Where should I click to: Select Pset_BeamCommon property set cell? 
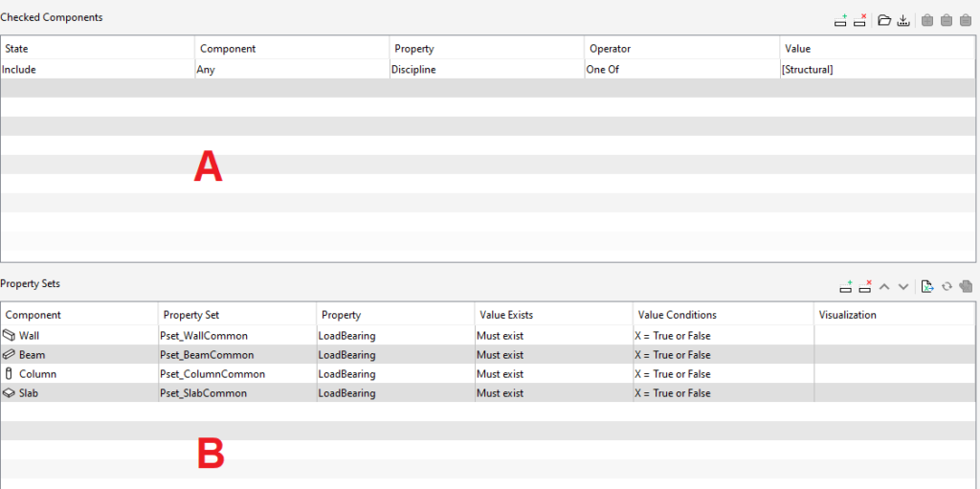pyautogui.click(x=207, y=355)
